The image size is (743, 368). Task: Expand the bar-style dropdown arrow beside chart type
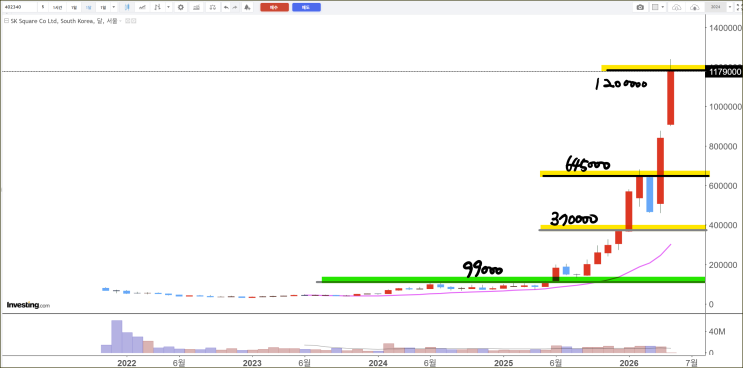coord(168,7)
